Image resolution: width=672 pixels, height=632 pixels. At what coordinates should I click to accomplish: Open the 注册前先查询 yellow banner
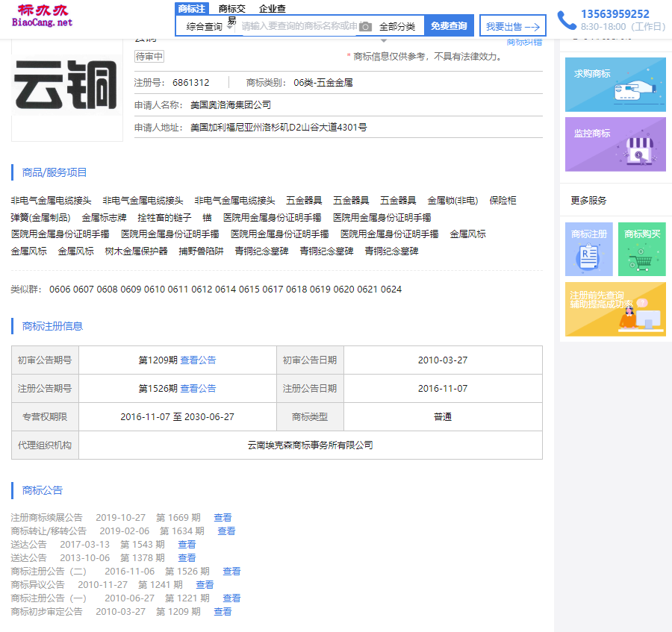click(x=615, y=309)
